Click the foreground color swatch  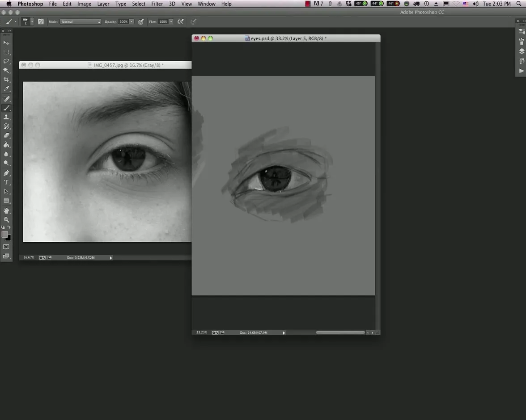click(4, 235)
